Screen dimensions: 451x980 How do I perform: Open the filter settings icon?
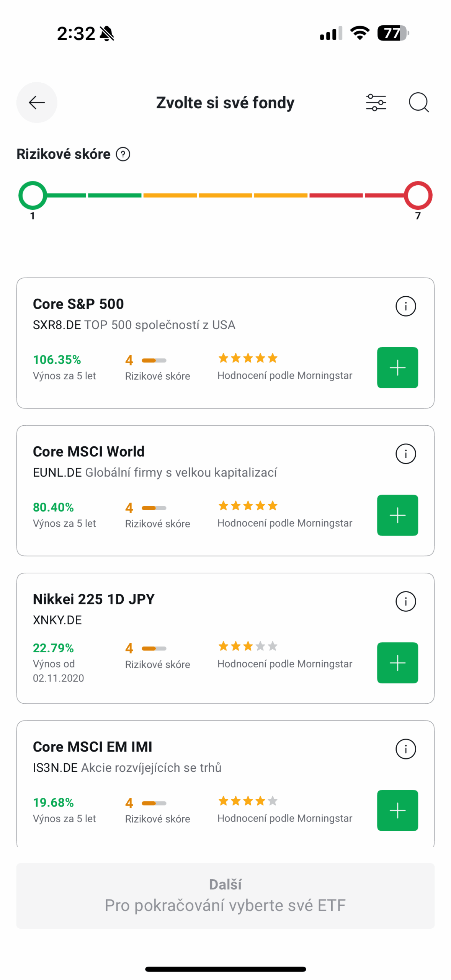tap(376, 102)
